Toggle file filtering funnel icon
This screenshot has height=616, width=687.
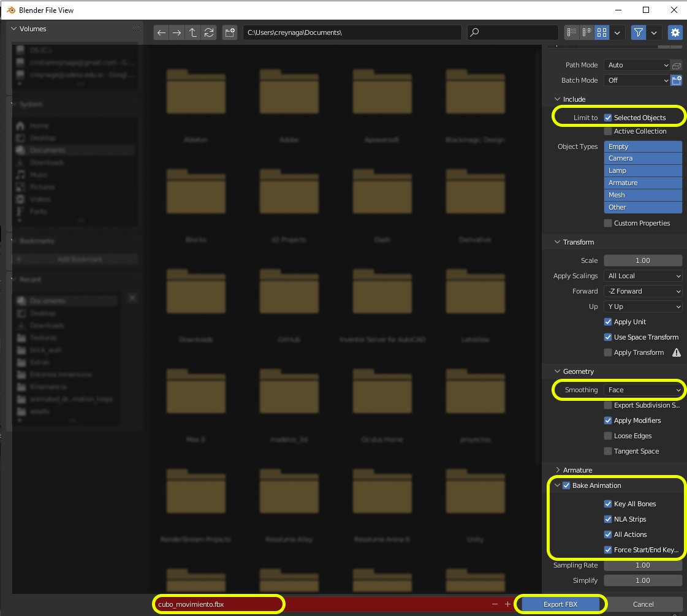[x=639, y=32]
